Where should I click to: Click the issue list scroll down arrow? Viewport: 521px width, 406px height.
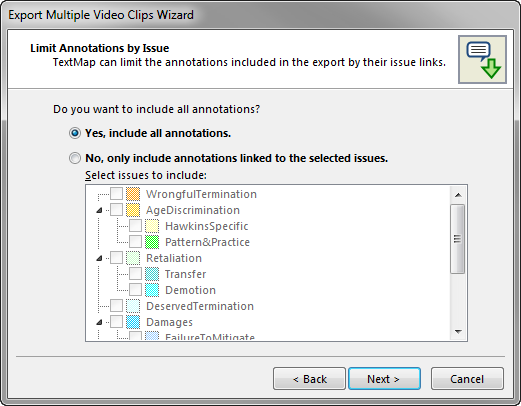(x=458, y=332)
